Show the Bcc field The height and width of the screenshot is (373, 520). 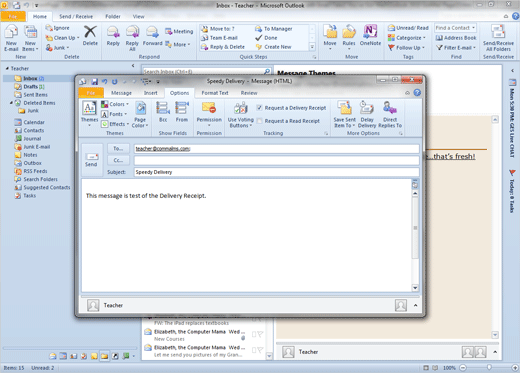click(x=163, y=112)
